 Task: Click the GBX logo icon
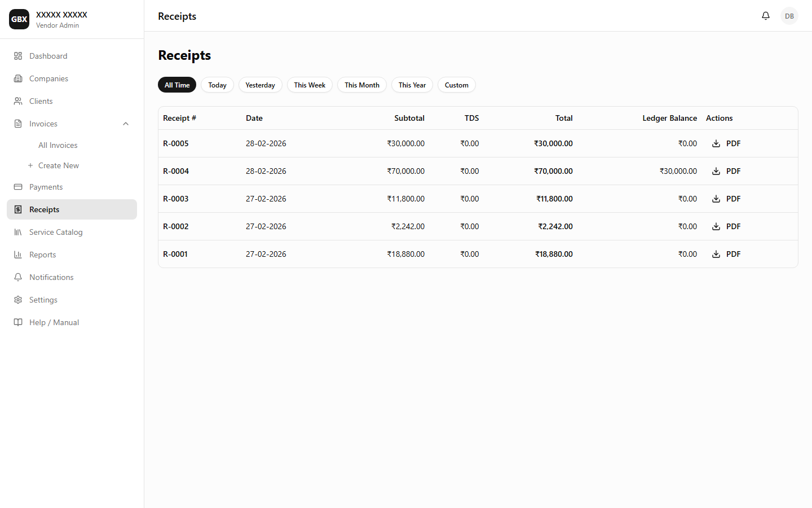coord(19,19)
